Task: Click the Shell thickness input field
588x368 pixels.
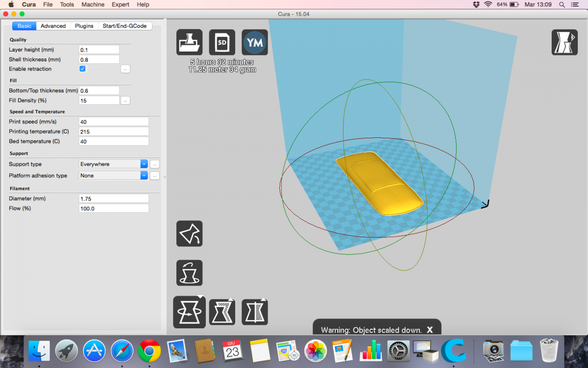Action: click(99, 59)
